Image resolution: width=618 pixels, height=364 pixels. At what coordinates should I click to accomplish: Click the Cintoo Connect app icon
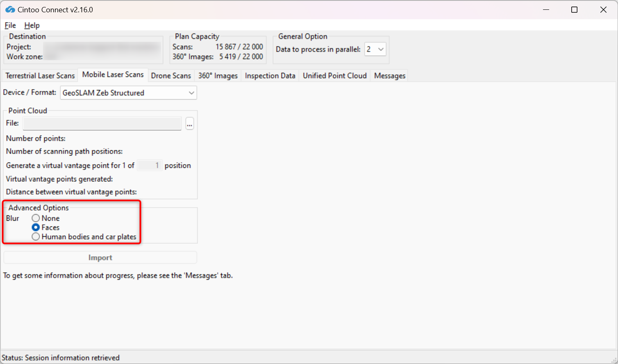(x=10, y=9)
